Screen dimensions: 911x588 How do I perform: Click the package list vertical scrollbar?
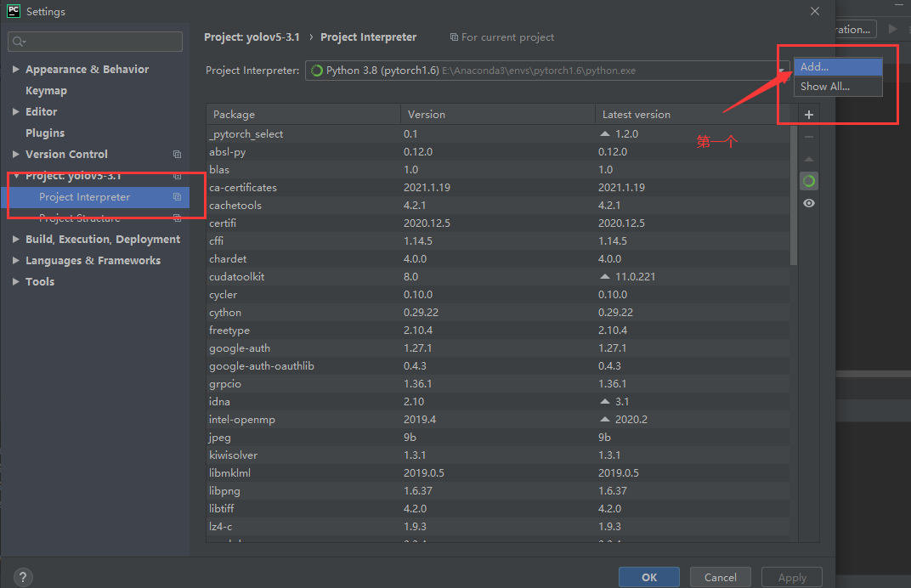coord(794,195)
